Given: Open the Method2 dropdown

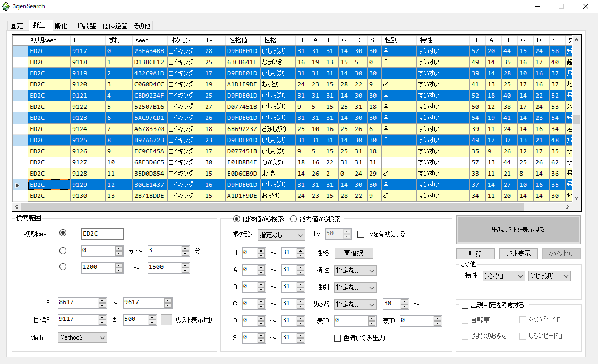Looking at the screenshot, I should coord(82,337).
